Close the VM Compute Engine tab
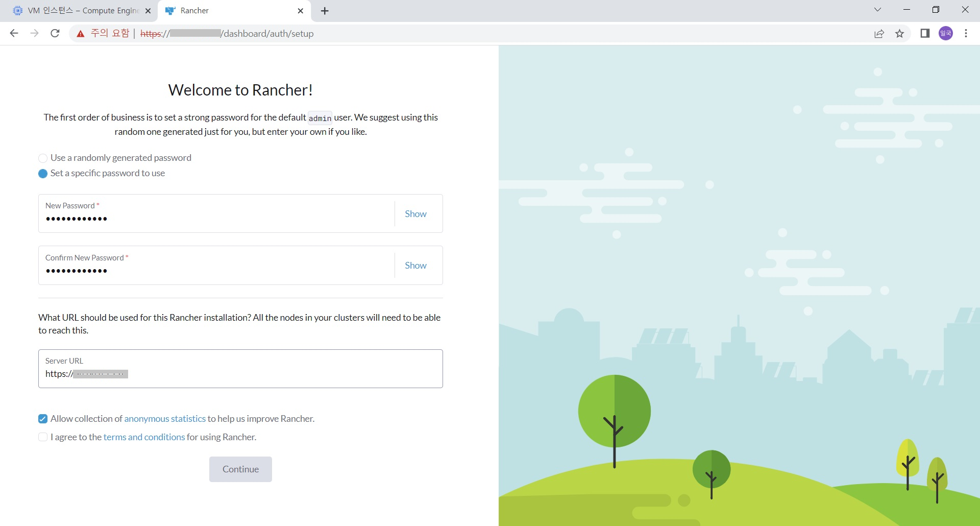Viewport: 980px width, 526px height. pyautogui.click(x=148, y=11)
